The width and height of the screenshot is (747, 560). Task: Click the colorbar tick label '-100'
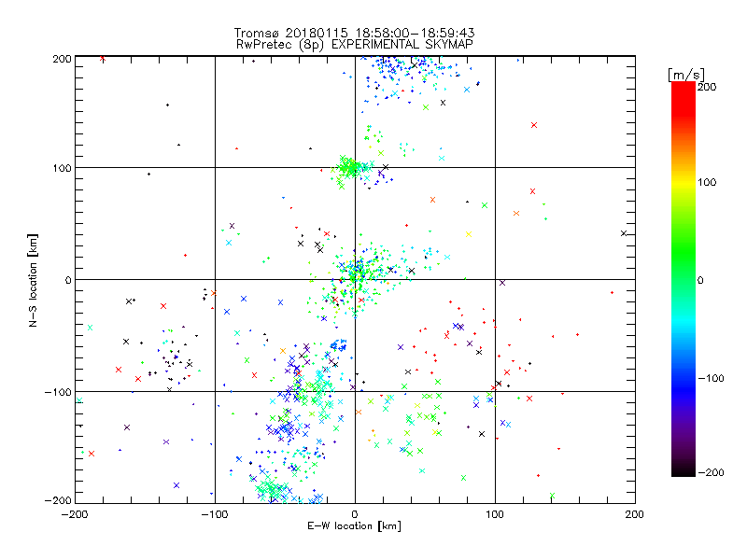coord(711,378)
